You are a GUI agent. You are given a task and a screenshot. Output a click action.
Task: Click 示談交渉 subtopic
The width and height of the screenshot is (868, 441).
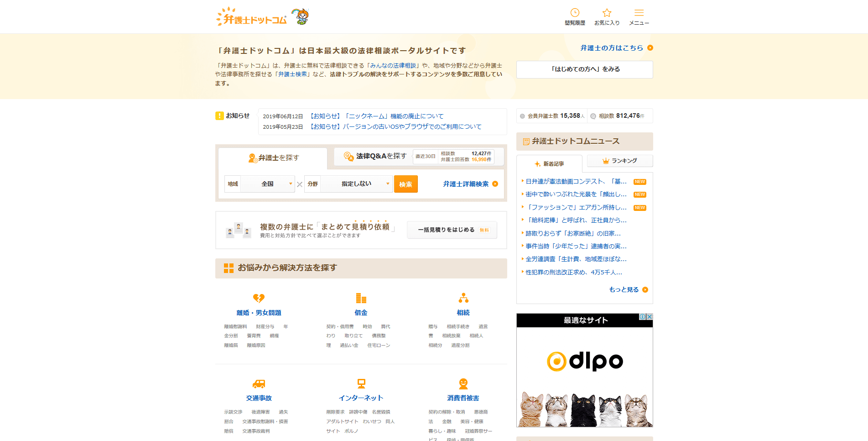[233, 412]
